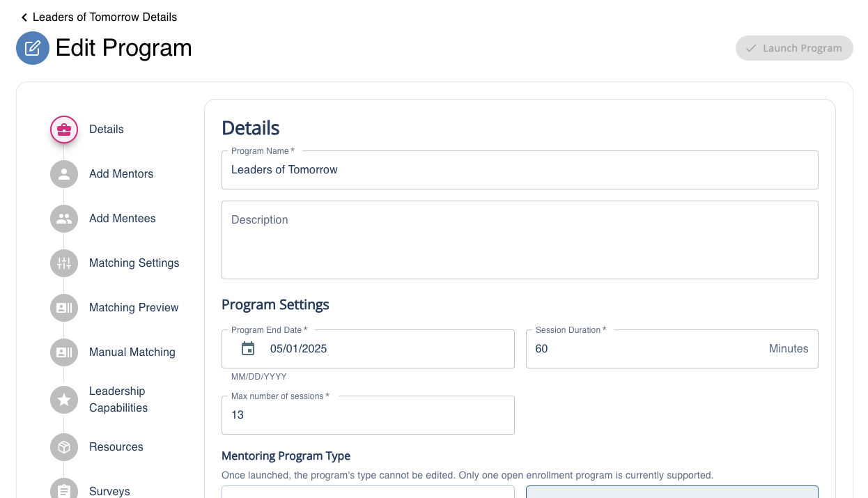868x498 pixels.
Task: Switch to the Matching Settings step
Action: click(x=134, y=263)
